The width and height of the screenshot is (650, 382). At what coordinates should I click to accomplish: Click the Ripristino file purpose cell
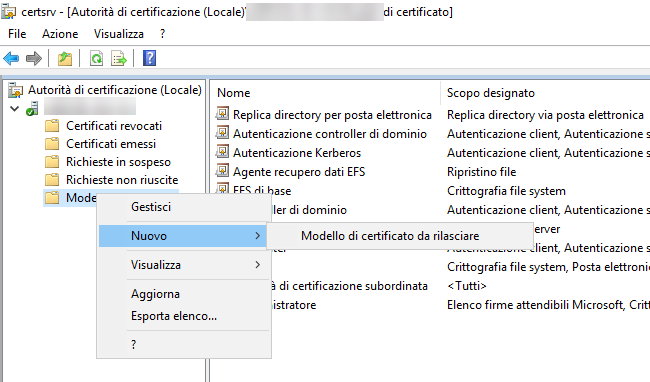click(481, 172)
